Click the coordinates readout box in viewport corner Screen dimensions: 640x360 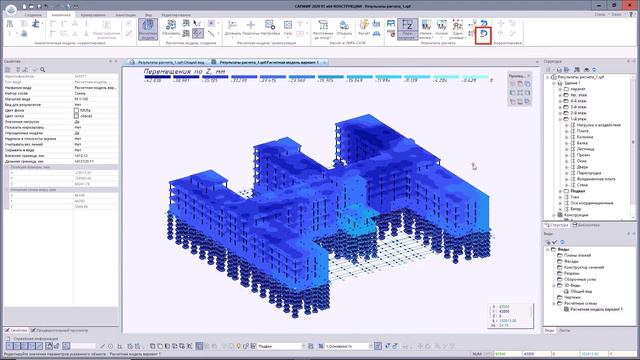click(511, 316)
